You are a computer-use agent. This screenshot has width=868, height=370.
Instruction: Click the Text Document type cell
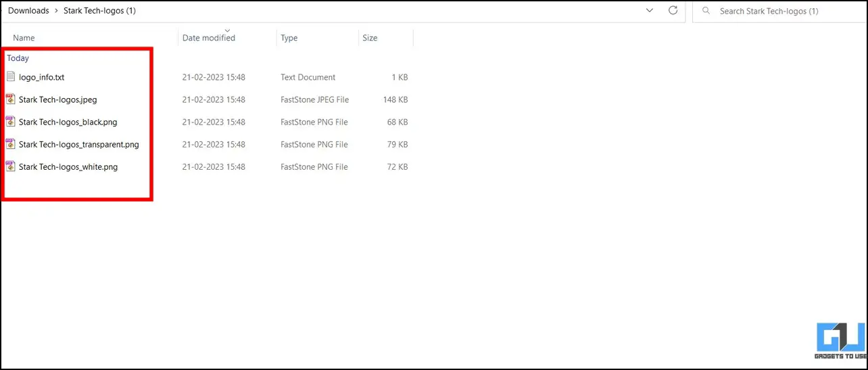(x=308, y=77)
